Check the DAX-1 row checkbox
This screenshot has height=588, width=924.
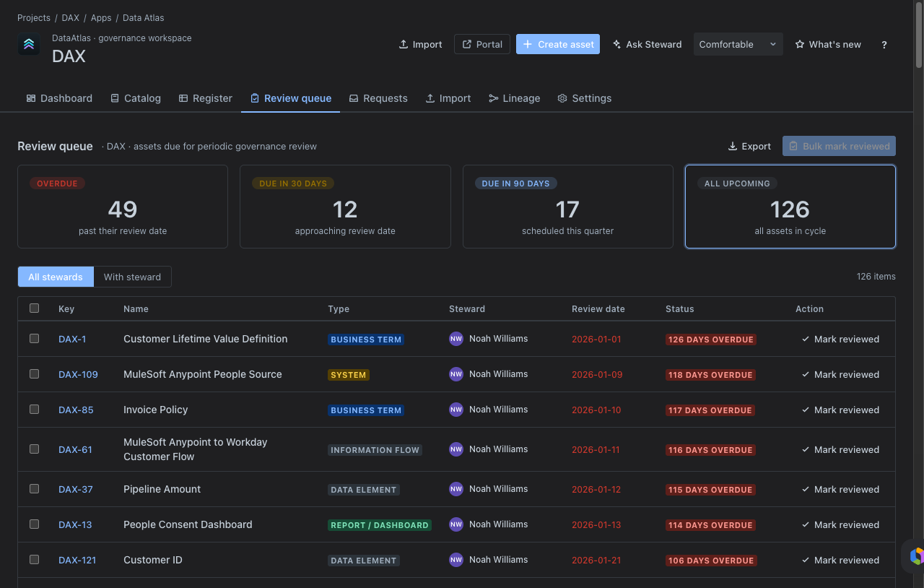coord(34,338)
